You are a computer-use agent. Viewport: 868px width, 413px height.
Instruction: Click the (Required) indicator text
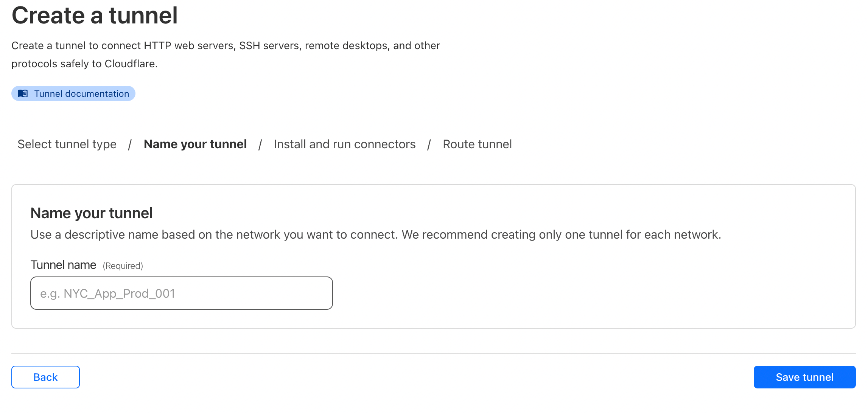click(x=123, y=266)
